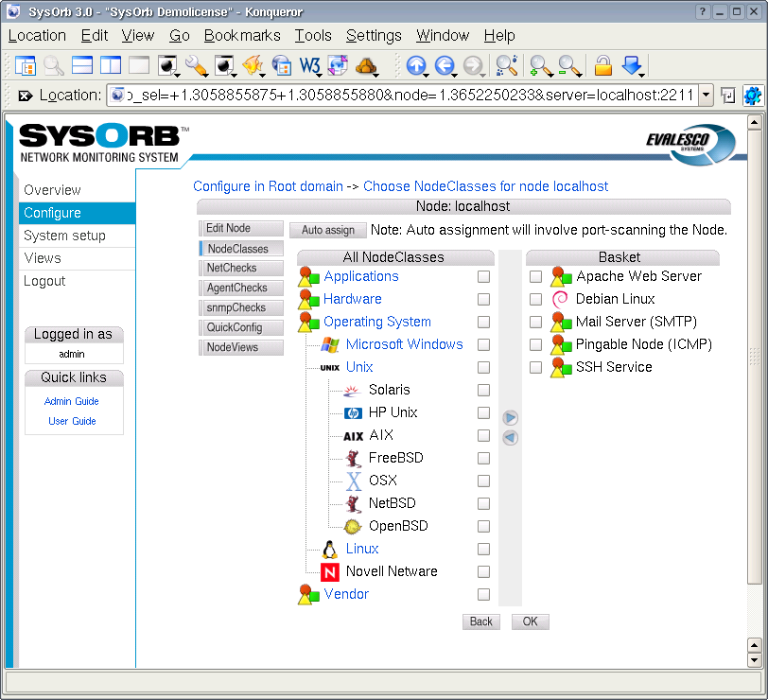Click the split view top/bottom toolbar icon
768x700 pixels.
[x=81, y=65]
